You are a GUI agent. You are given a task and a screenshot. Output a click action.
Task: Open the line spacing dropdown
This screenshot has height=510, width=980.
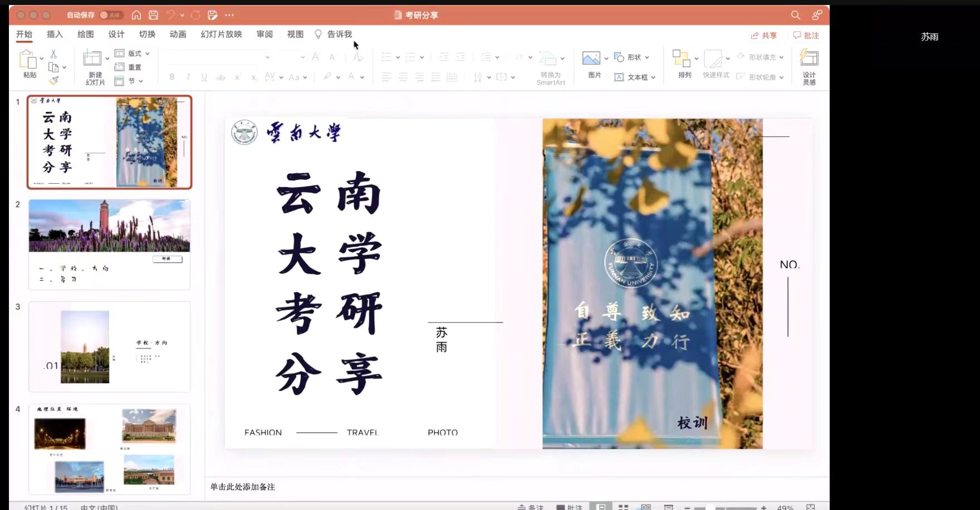point(489,57)
